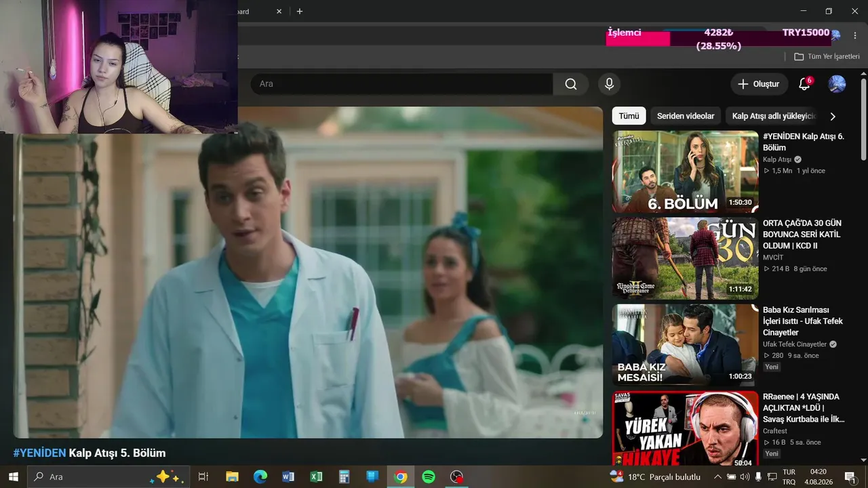Start voice search with the microphone icon
The image size is (868, 488).
click(609, 84)
